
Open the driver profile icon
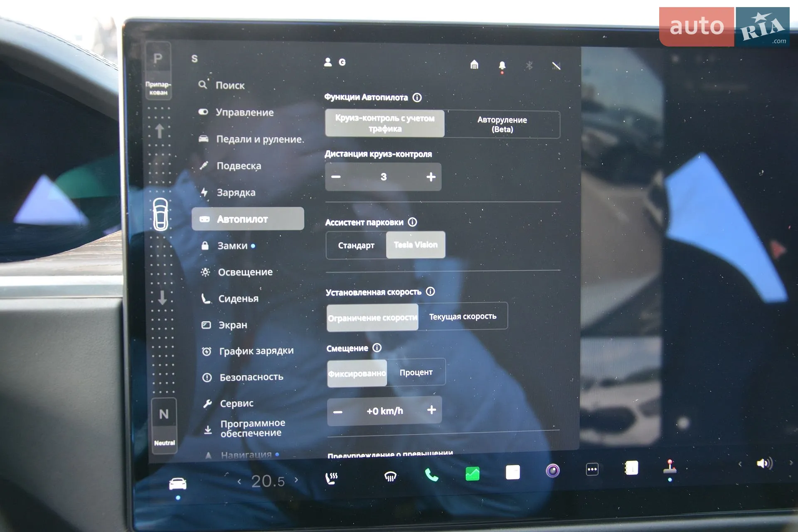click(x=328, y=62)
